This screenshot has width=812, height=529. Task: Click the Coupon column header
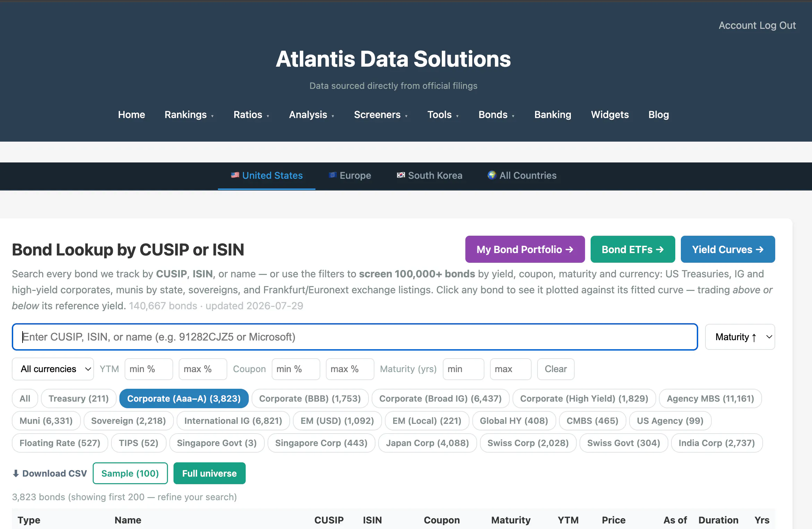tap(441, 520)
